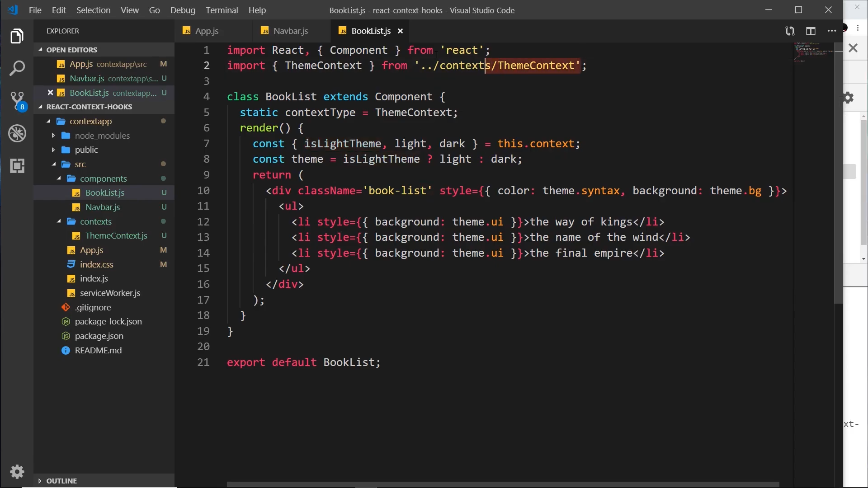Click the Manage gear icon
Image resolution: width=868 pixels, height=488 pixels.
pyautogui.click(x=17, y=471)
